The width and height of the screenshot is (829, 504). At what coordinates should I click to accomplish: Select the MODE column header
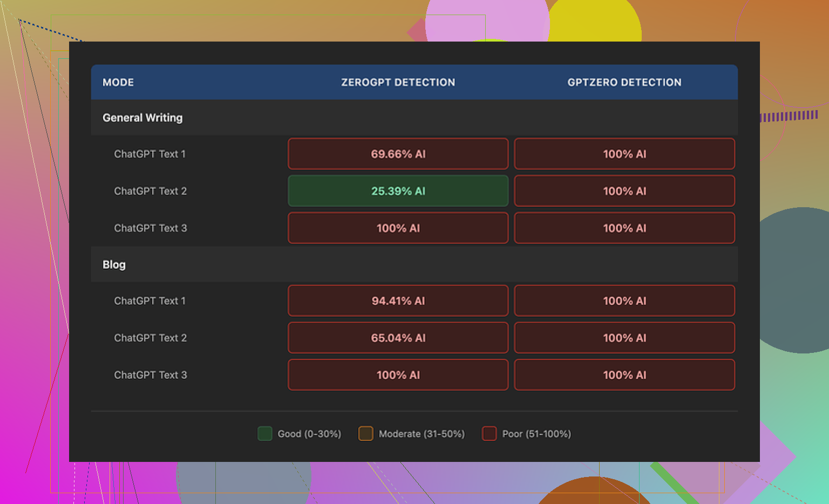(118, 83)
